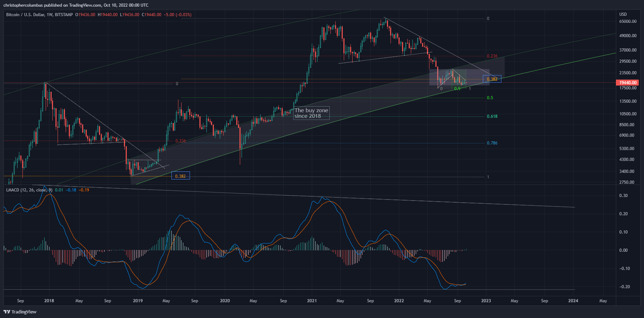Image resolution: width=644 pixels, height=318 pixels.
Task: Click the TradingView logo at bottom left
Action: pos(20,312)
